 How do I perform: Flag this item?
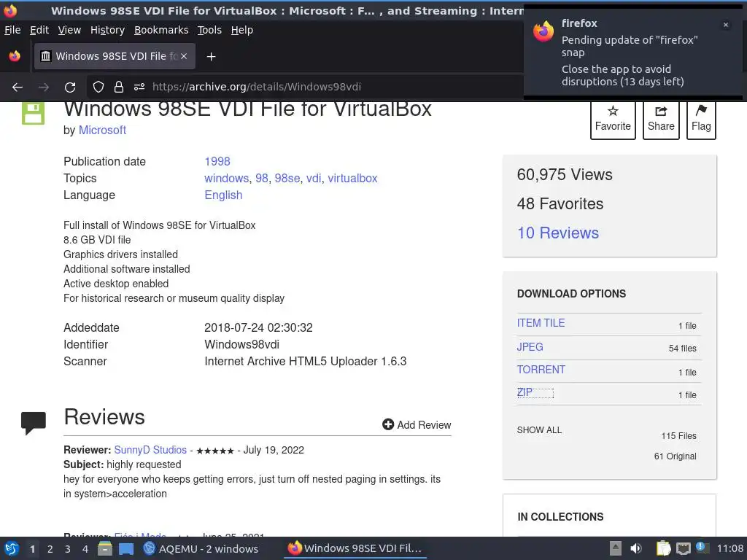701,119
